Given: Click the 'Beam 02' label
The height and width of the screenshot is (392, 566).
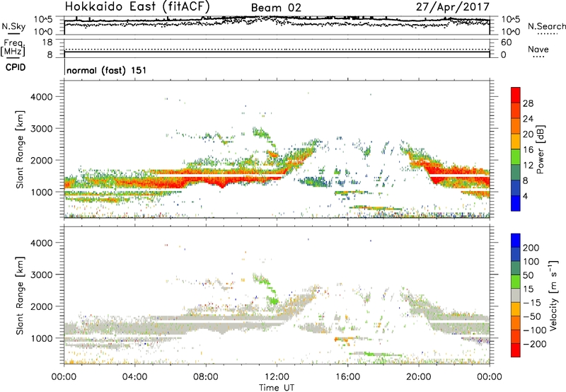Looking at the screenshot, I should (276, 8).
